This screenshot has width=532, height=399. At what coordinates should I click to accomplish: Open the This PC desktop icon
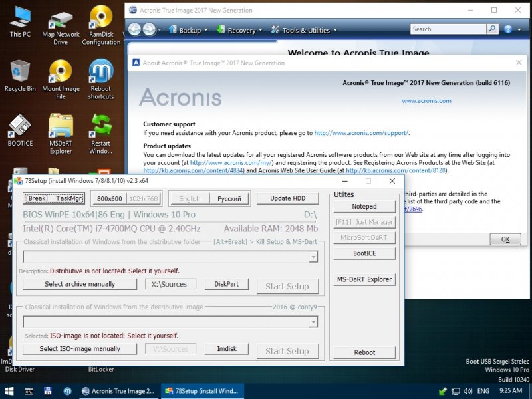(20, 21)
